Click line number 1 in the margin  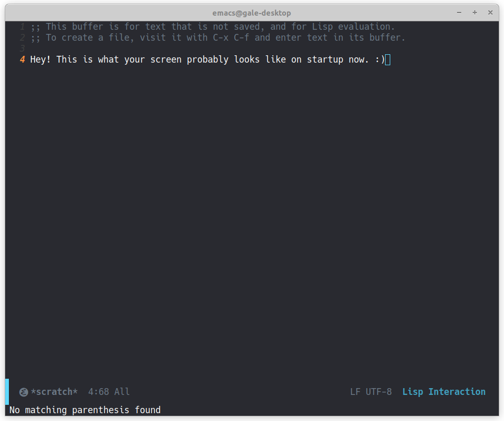pyautogui.click(x=22, y=26)
